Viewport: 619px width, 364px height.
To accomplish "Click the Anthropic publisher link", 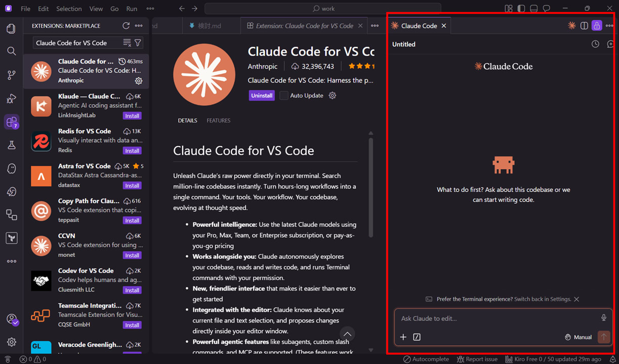I will coord(263,66).
